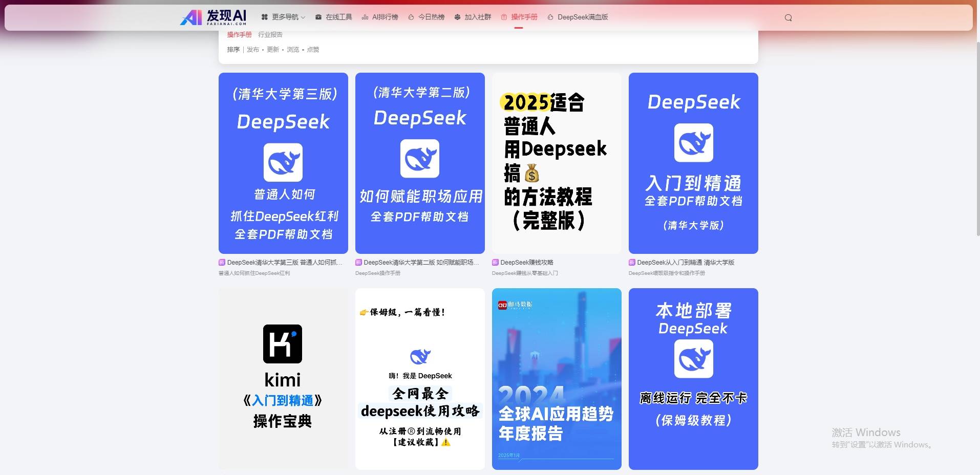Open the DeepSeek 入门到精通 cover thumbnail

tap(693, 163)
